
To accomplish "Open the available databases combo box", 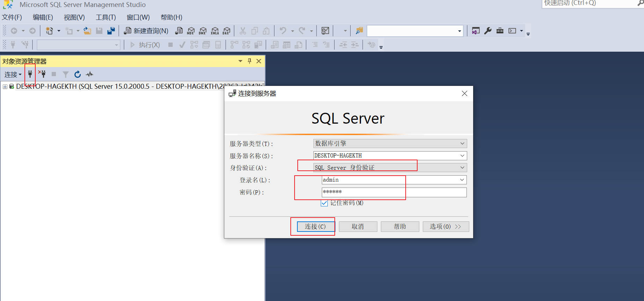I will [79, 45].
